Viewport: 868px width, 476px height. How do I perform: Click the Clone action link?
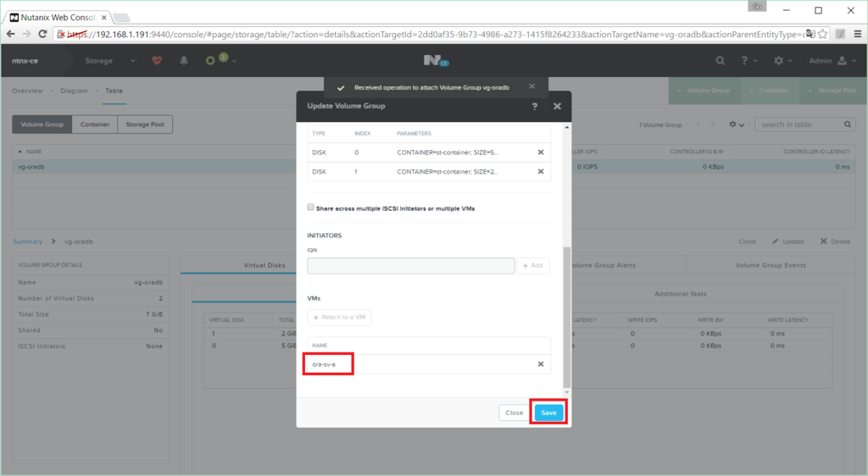747,241
